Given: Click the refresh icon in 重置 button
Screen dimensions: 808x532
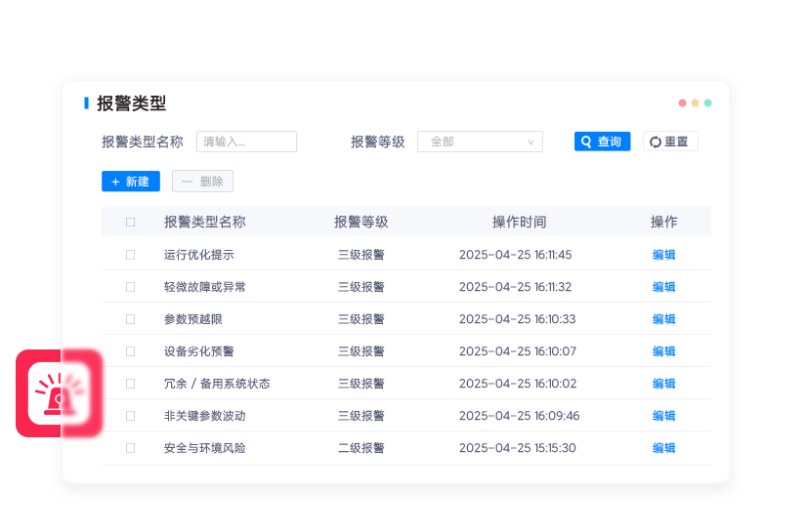Looking at the screenshot, I should (x=656, y=142).
